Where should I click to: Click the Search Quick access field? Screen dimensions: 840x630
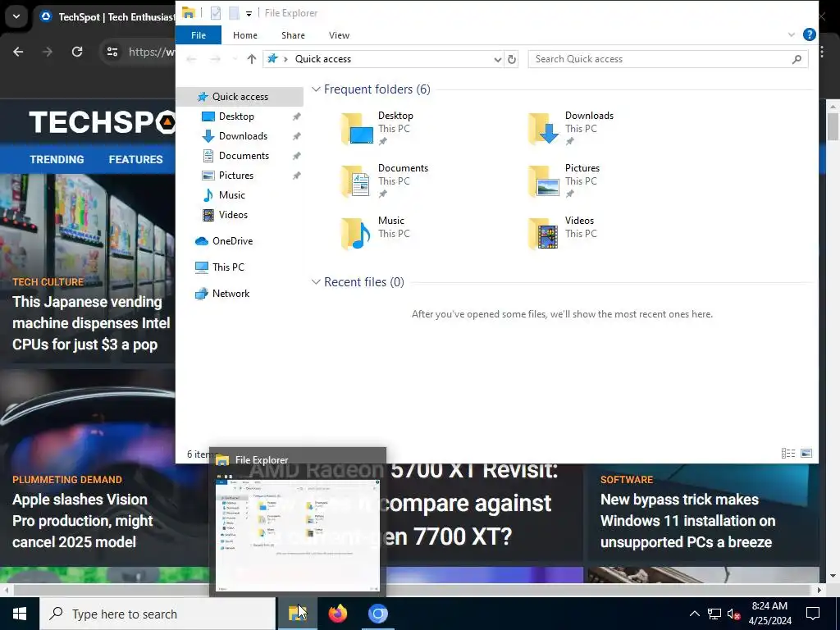[668, 59]
